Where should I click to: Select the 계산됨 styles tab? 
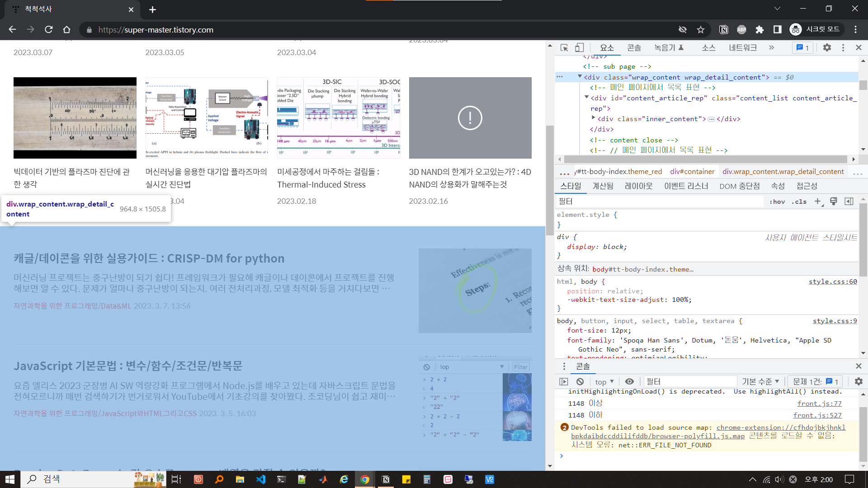click(x=603, y=186)
